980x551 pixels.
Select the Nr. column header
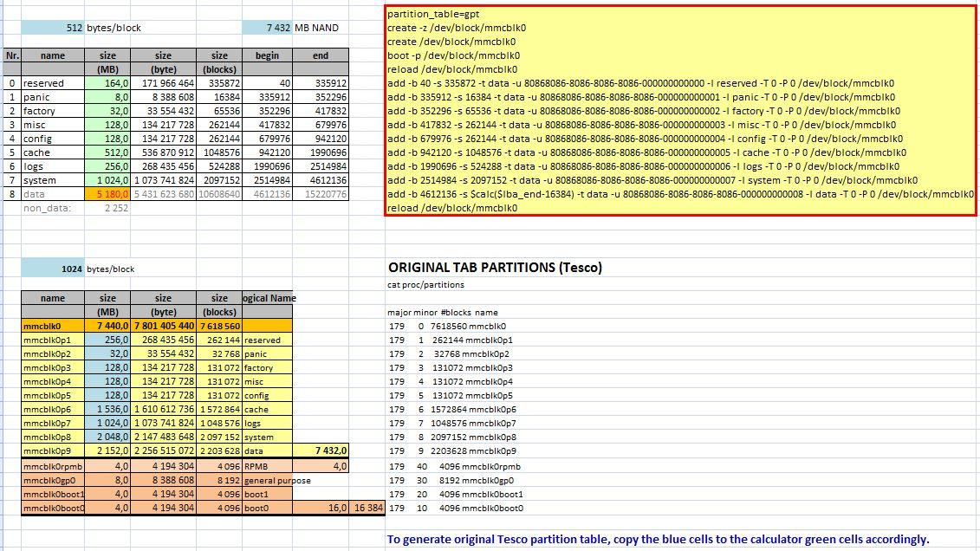(12, 55)
